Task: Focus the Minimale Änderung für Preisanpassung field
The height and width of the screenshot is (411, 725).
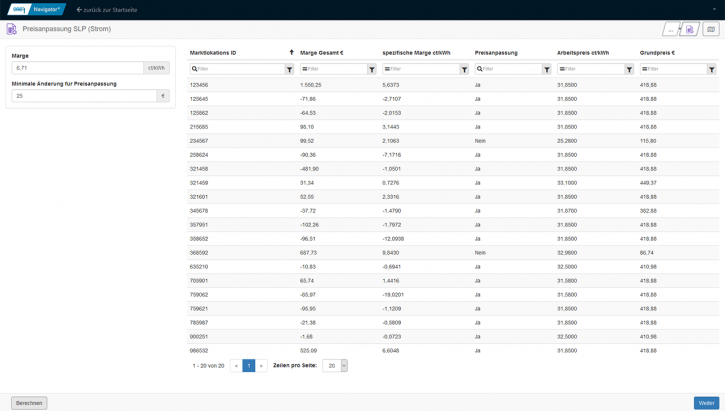Action: click(84, 96)
